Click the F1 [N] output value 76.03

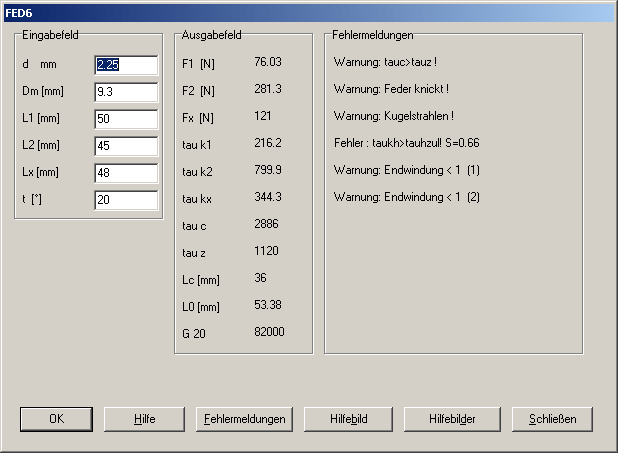point(268,62)
